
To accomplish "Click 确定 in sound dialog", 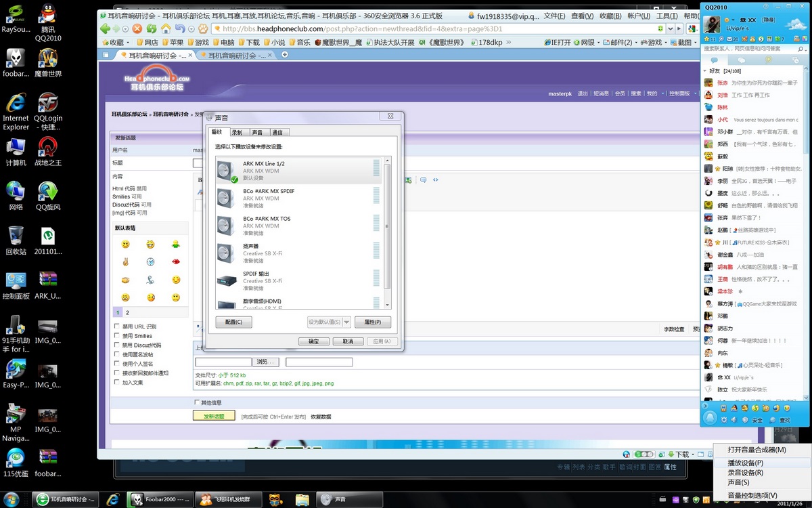I will (x=313, y=341).
